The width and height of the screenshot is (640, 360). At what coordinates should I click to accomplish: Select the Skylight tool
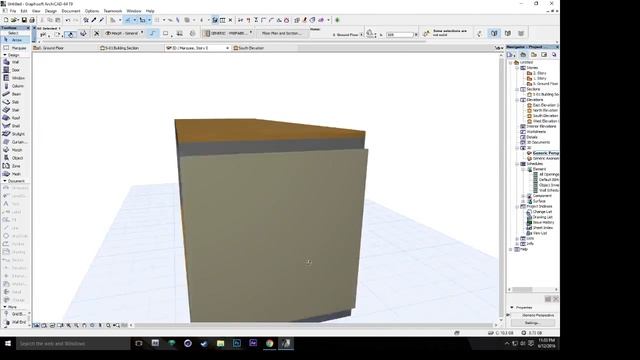16,134
